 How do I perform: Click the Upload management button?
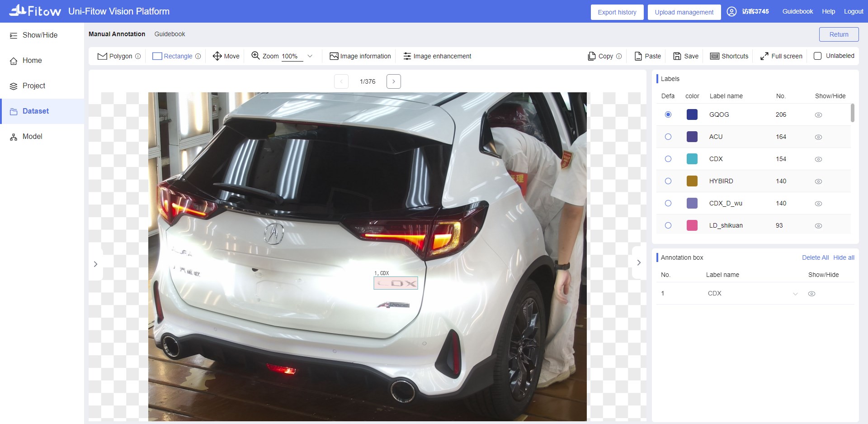(x=684, y=12)
